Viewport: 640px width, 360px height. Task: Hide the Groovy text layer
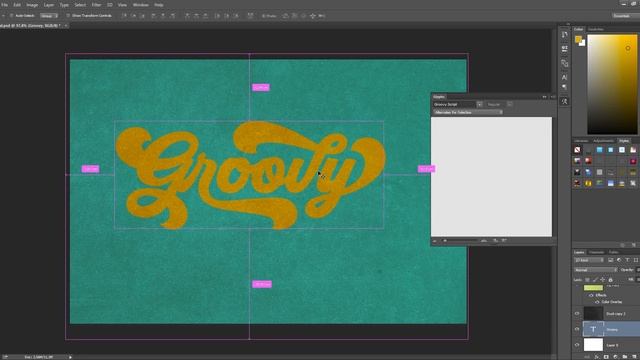click(577, 329)
